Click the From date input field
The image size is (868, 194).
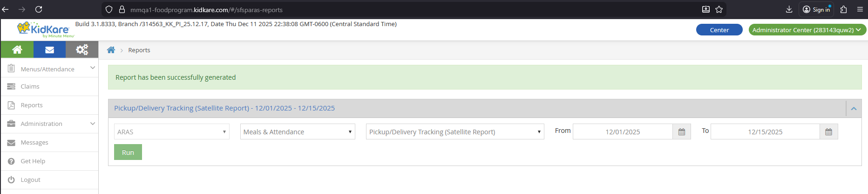tap(623, 132)
